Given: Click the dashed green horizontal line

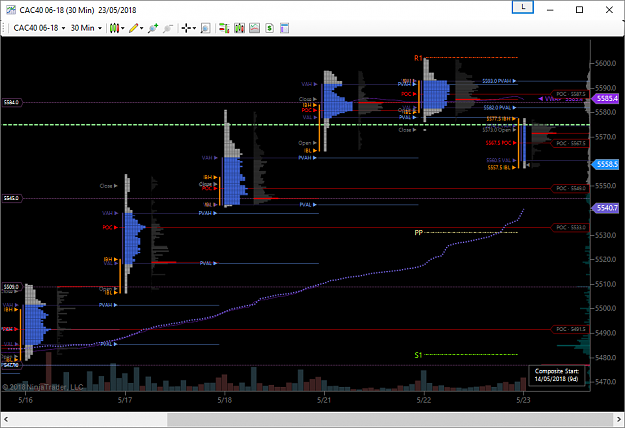Looking at the screenshot, I should [x=295, y=125].
